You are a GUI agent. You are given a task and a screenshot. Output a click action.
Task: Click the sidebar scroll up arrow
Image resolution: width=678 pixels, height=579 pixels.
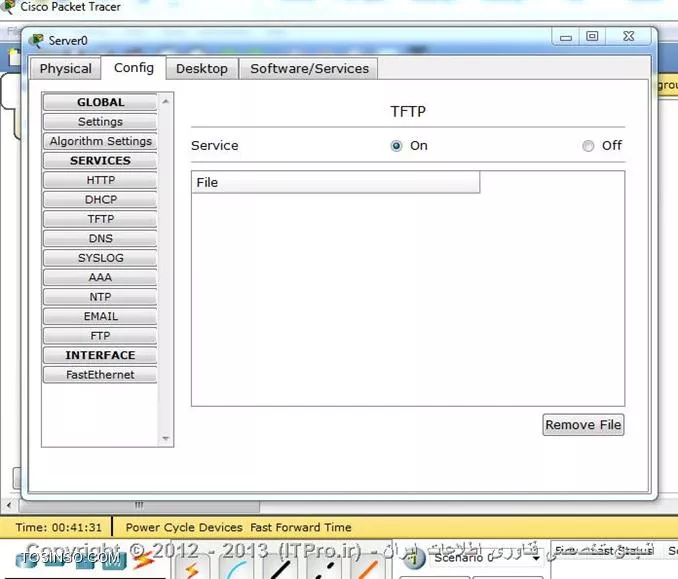tap(166, 102)
